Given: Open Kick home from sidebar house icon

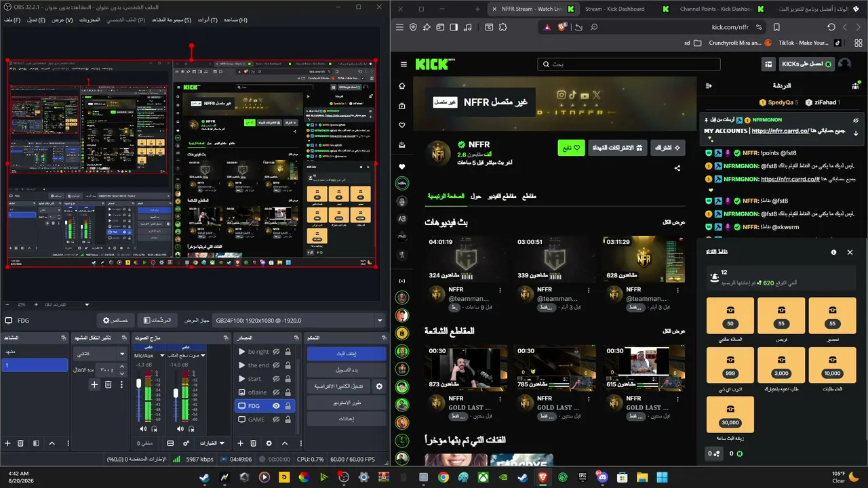Looking at the screenshot, I should coord(402,86).
